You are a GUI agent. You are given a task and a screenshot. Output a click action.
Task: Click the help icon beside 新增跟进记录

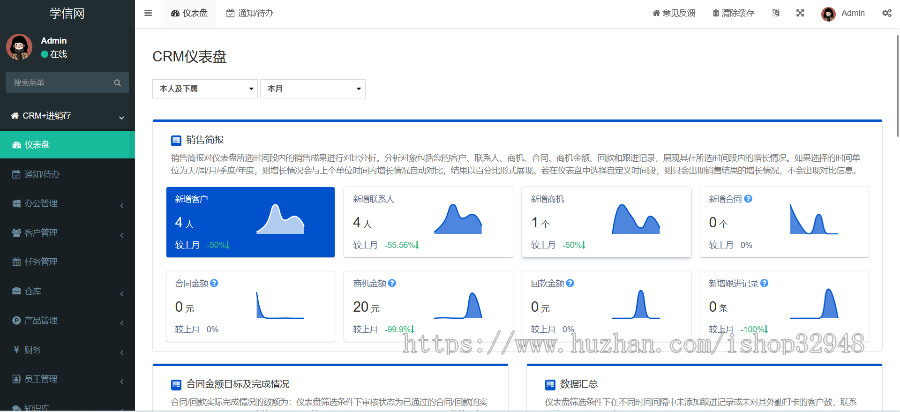765,283
